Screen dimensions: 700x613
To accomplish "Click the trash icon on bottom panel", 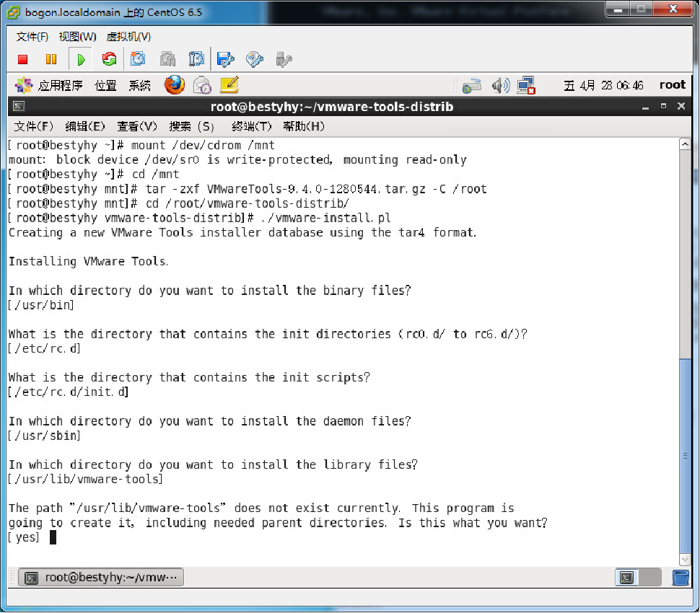I will tap(681, 578).
